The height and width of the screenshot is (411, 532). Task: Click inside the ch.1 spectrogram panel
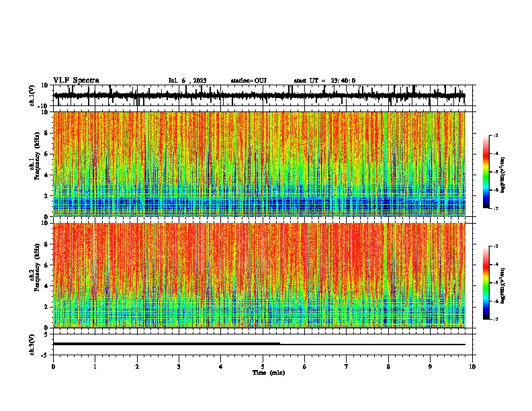click(259, 164)
